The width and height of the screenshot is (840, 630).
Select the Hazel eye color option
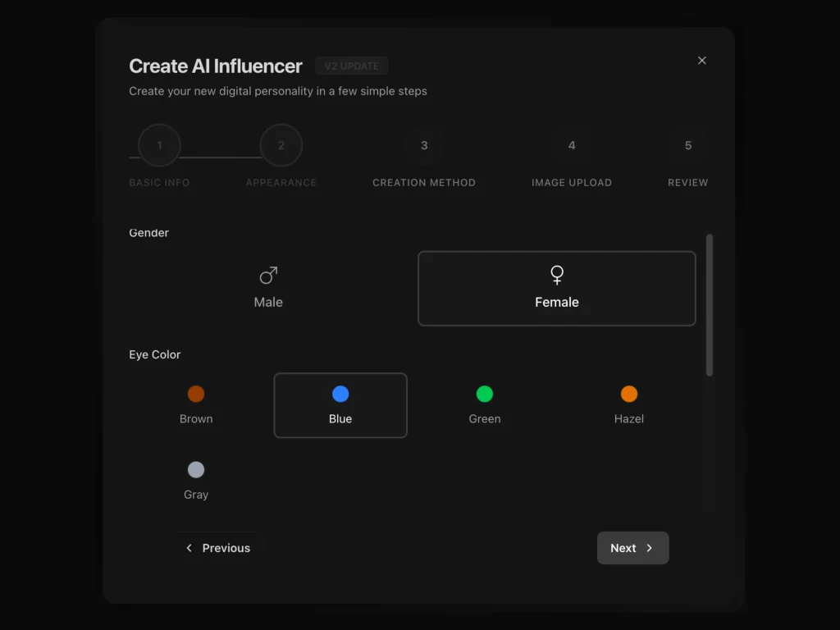point(628,405)
